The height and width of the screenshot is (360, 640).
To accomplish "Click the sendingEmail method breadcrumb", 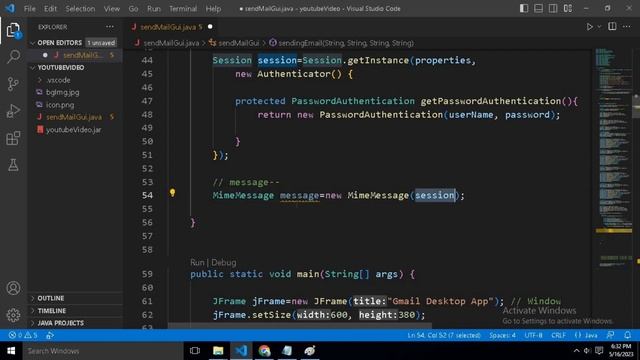I will pyautogui.click(x=346, y=43).
